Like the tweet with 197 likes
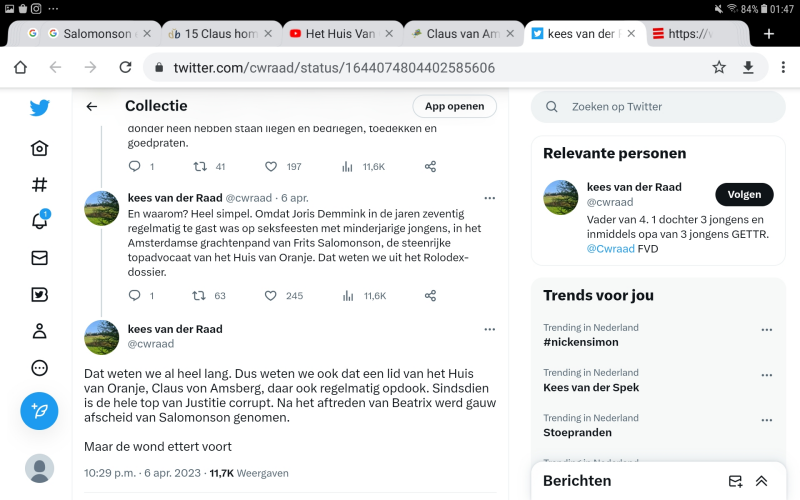 click(271, 167)
